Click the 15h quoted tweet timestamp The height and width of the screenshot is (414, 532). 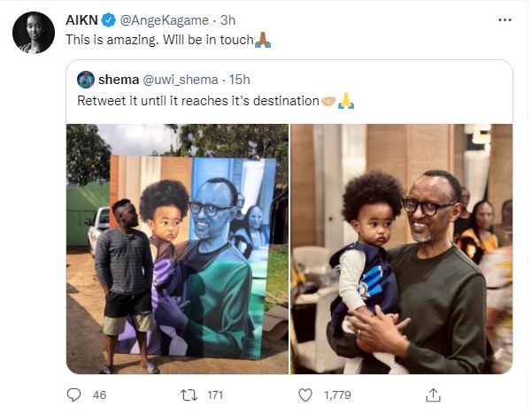point(238,80)
